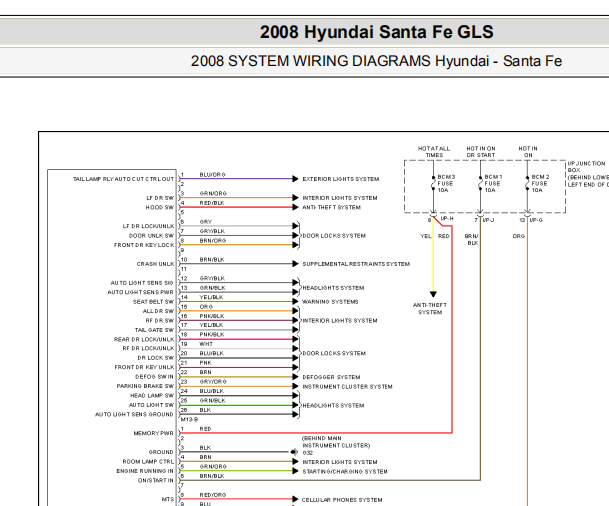Click the "RED/ORG" wire color label
Viewport: 609px width, 506px height.
tap(213, 495)
